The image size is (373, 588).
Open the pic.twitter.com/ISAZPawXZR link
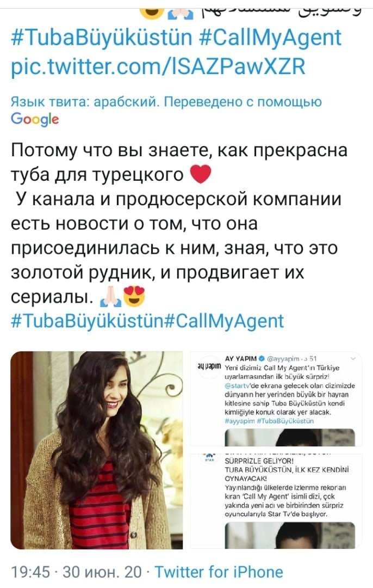(158, 66)
